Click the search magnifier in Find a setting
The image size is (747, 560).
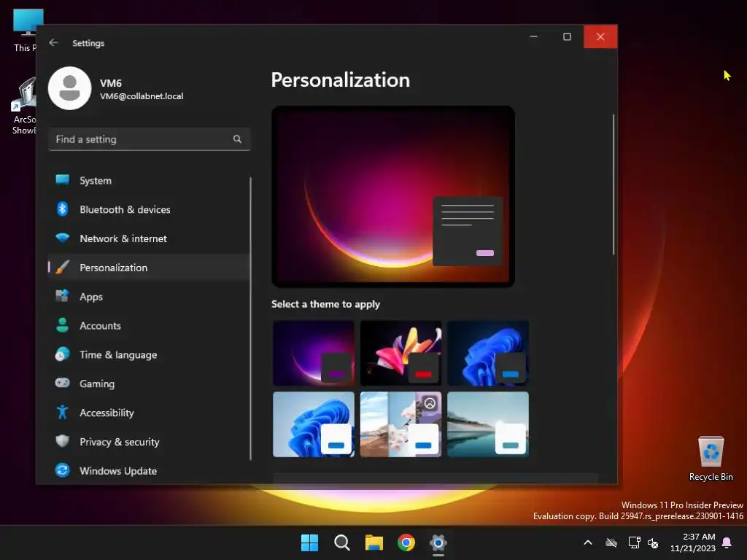[237, 139]
